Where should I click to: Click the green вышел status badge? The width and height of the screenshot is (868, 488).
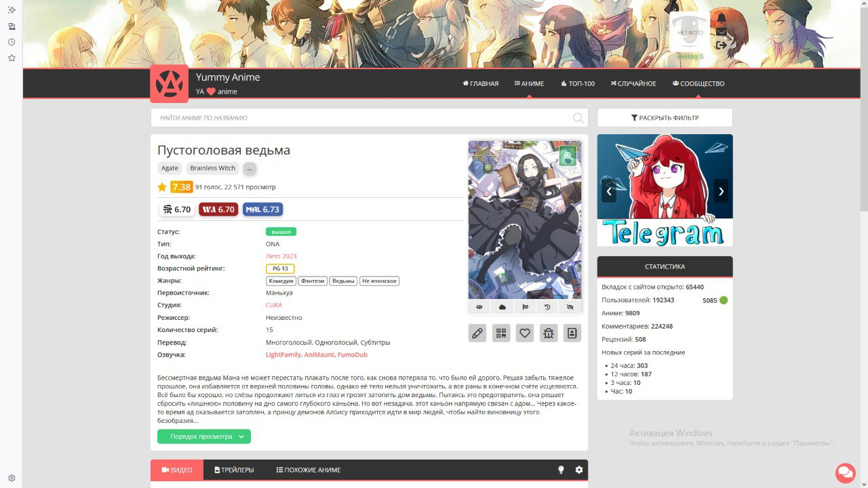tap(281, 232)
